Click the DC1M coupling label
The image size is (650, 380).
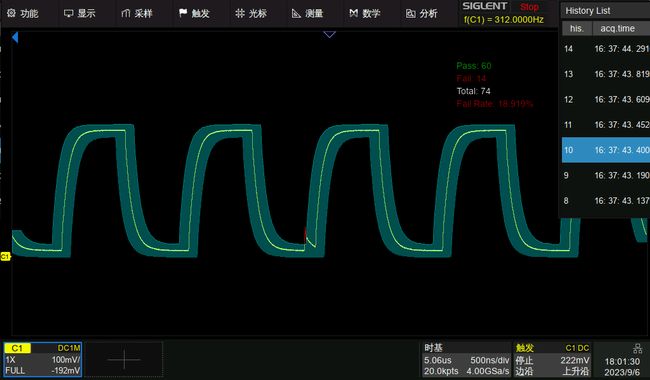(68, 349)
